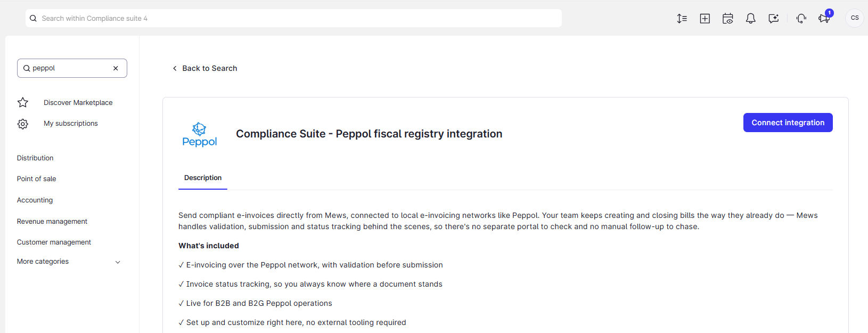Click the magnifier icon in global search
The image size is (868, 333).
[x=33, y=18]
